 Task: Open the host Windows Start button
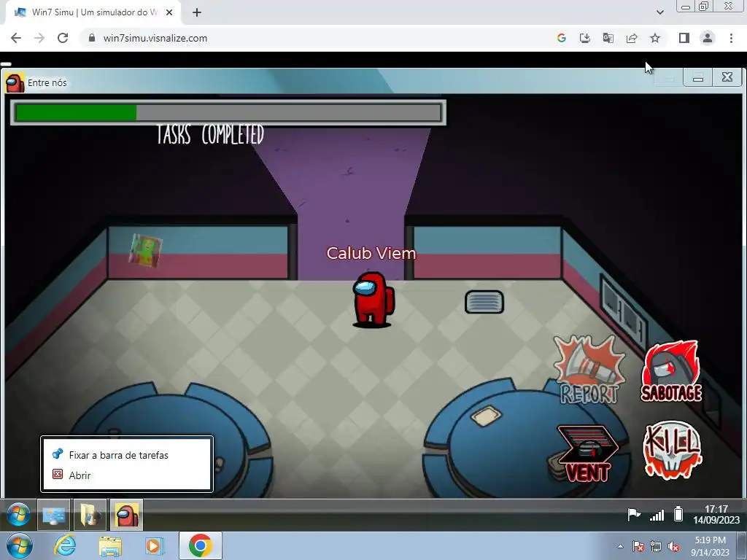tap(20, 545)
